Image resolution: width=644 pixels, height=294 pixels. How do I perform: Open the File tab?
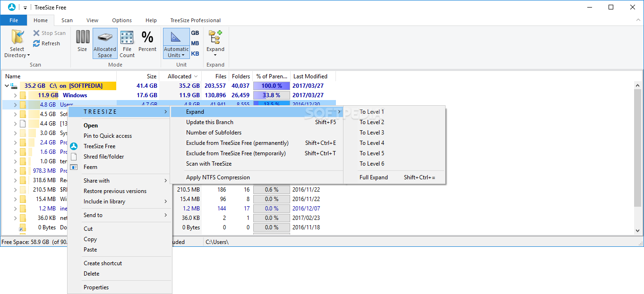[x=14, y=20]
